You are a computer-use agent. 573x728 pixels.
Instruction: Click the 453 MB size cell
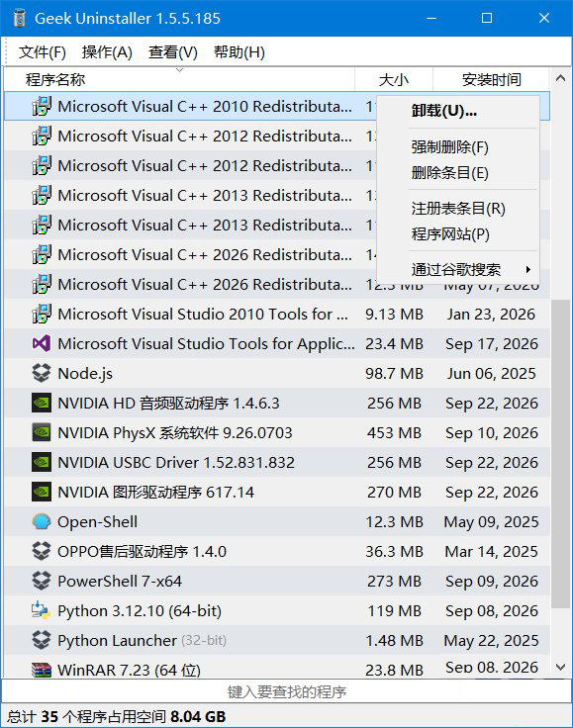tap(394, 432)
